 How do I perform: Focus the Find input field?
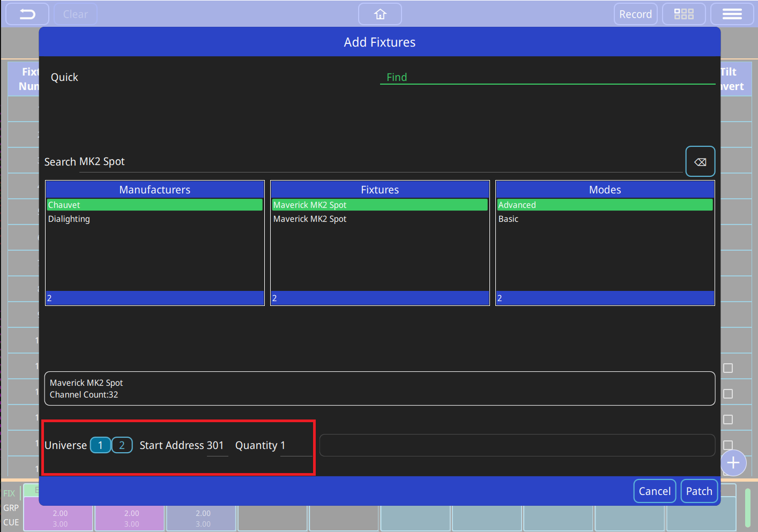tap(547, 77)
